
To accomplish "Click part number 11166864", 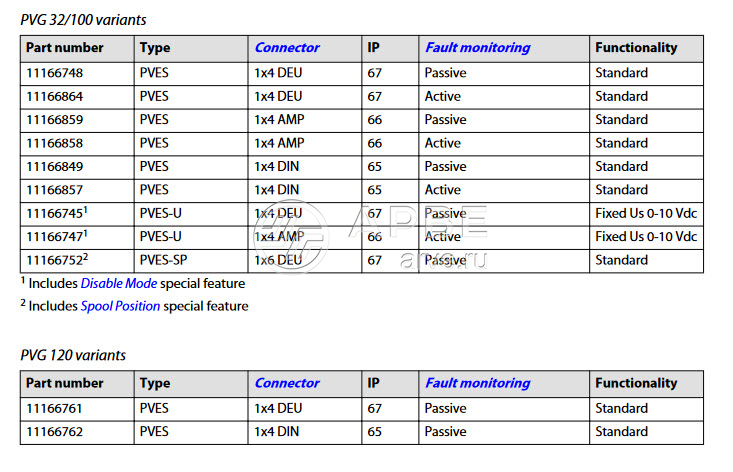I will pos(56,96).
